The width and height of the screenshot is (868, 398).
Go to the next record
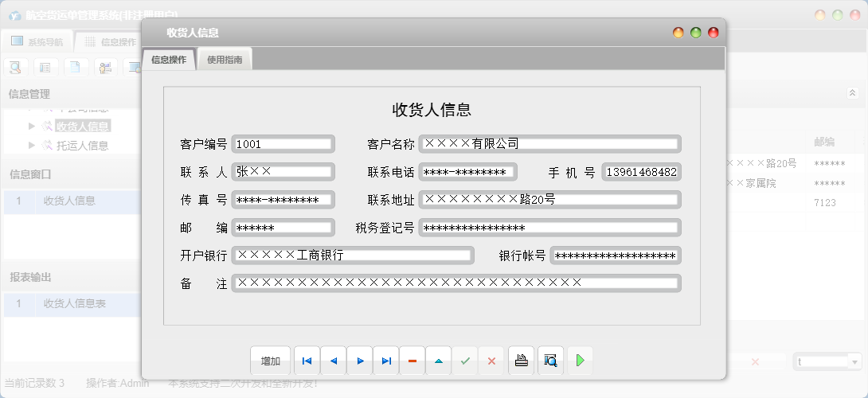click(360, 361)
